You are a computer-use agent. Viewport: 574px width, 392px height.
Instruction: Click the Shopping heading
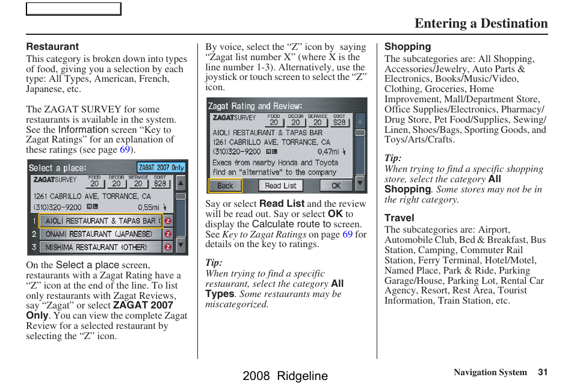(x=407, y=47)
